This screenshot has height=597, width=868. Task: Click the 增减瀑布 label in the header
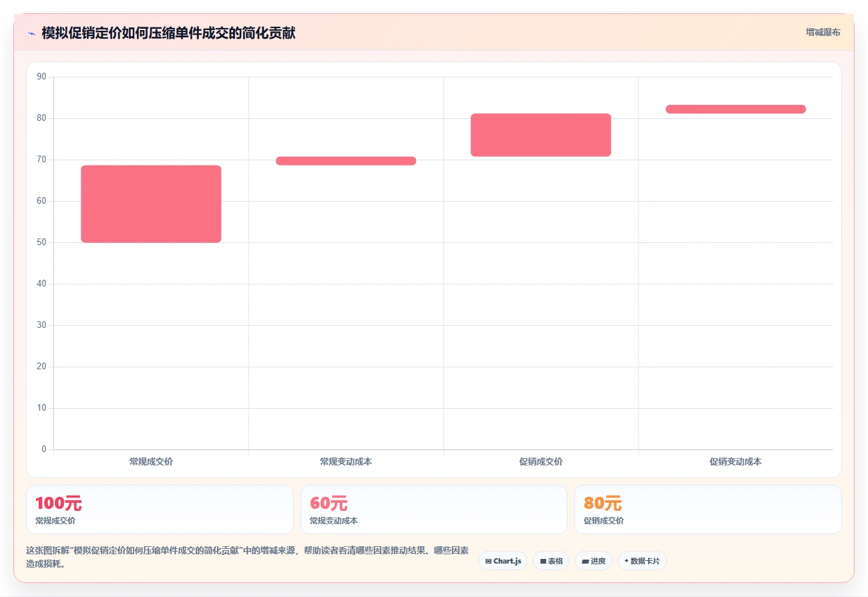[823, 32]
